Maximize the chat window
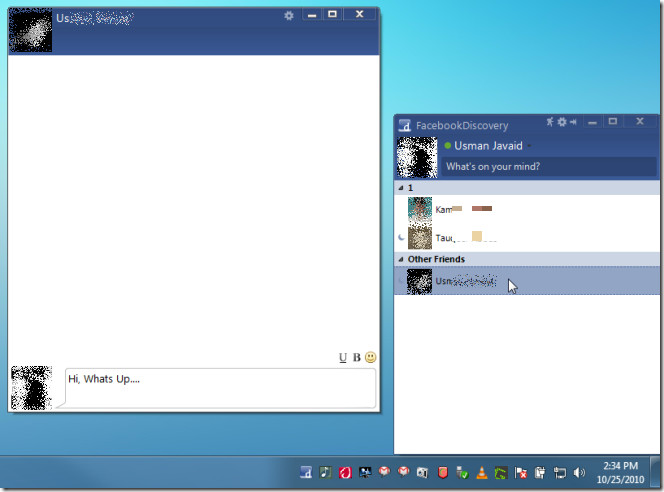This screenshot has width=664, height=492. coord(332,15)
